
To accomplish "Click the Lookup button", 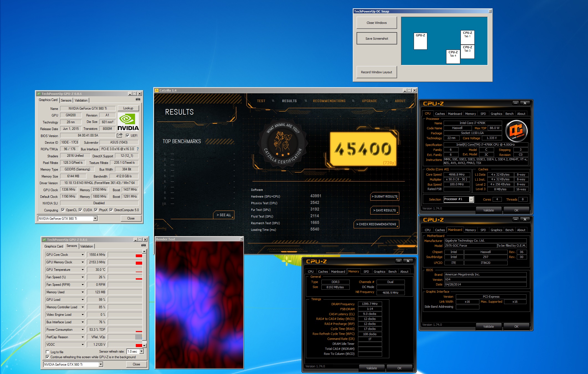I will [x=128, y=108].
